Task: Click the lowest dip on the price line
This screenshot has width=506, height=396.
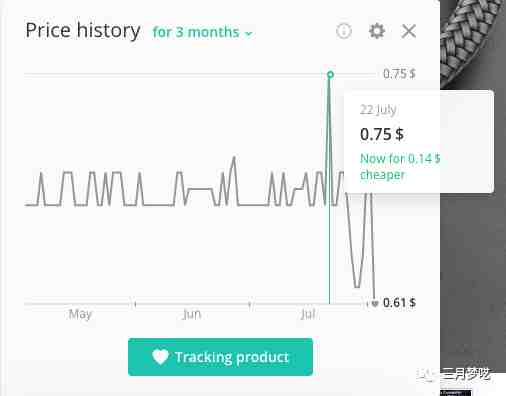Action: [357, 287]
